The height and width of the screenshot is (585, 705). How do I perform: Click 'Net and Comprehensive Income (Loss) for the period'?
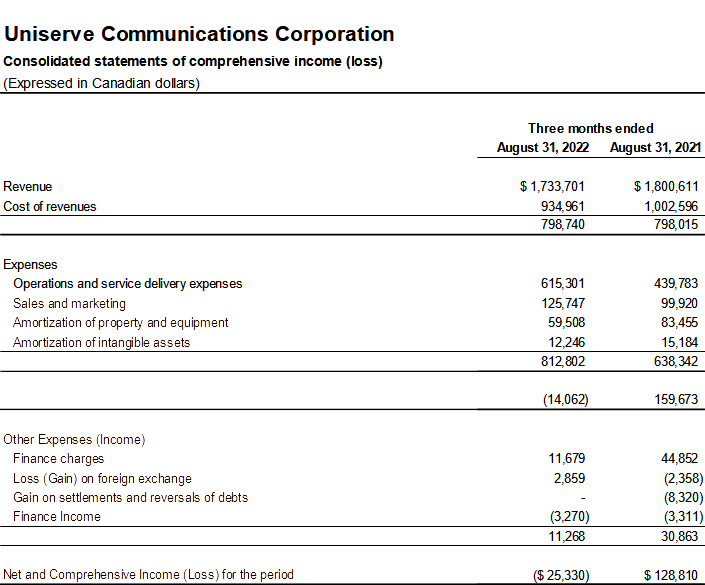[x=148, y=575]
